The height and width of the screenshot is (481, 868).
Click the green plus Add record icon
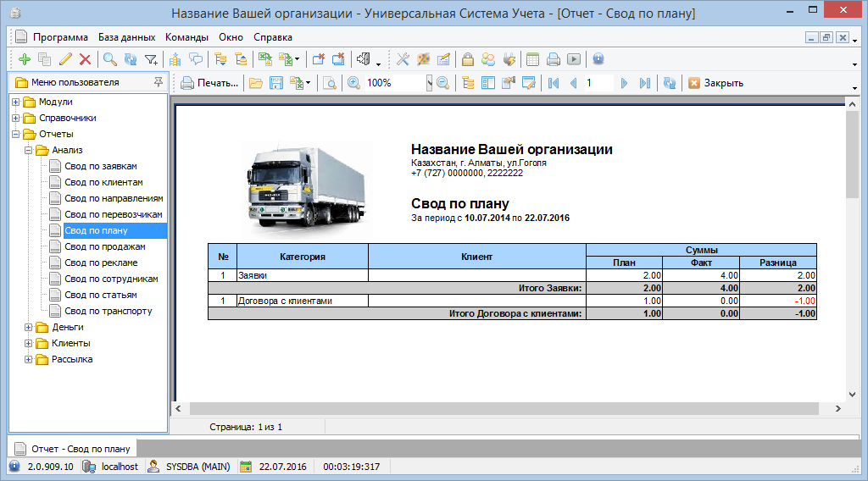(x=24, y=59)
